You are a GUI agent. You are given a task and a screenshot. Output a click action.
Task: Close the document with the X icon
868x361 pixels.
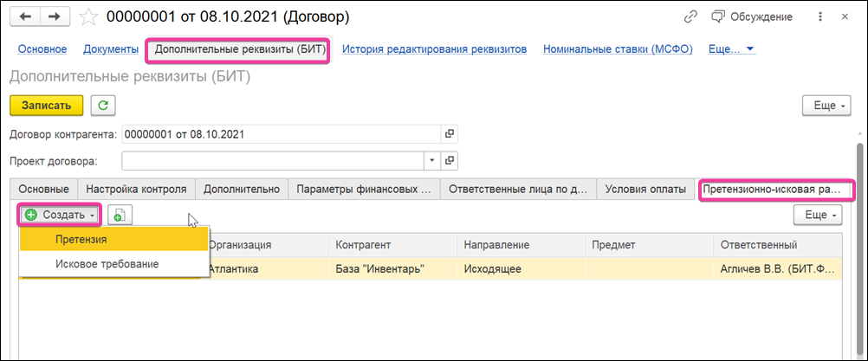845,17
